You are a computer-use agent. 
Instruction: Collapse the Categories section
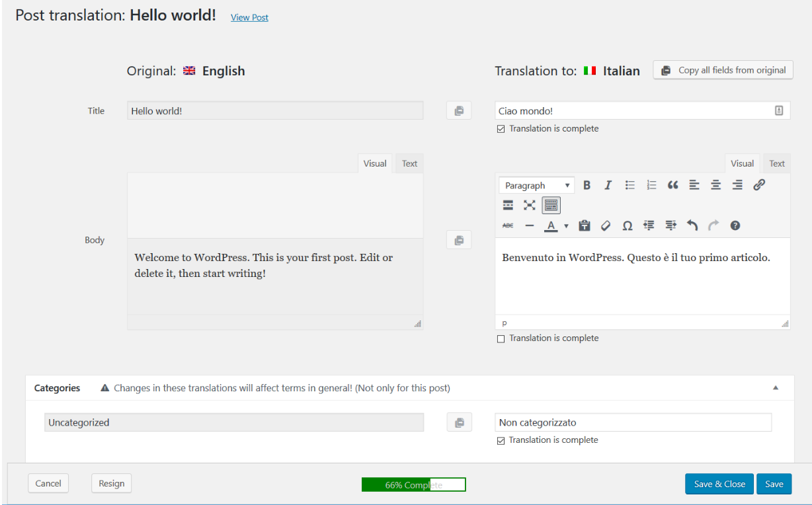click(776, 388)
